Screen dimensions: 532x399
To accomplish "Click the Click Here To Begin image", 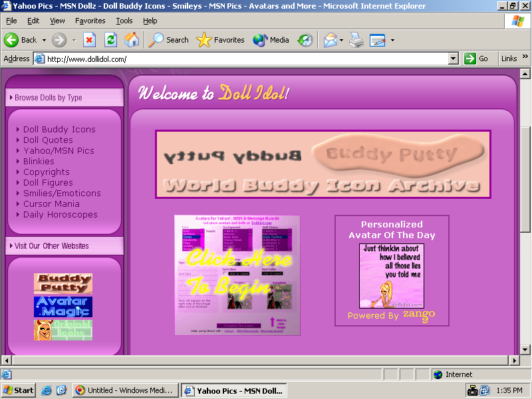I will [237, 275].
